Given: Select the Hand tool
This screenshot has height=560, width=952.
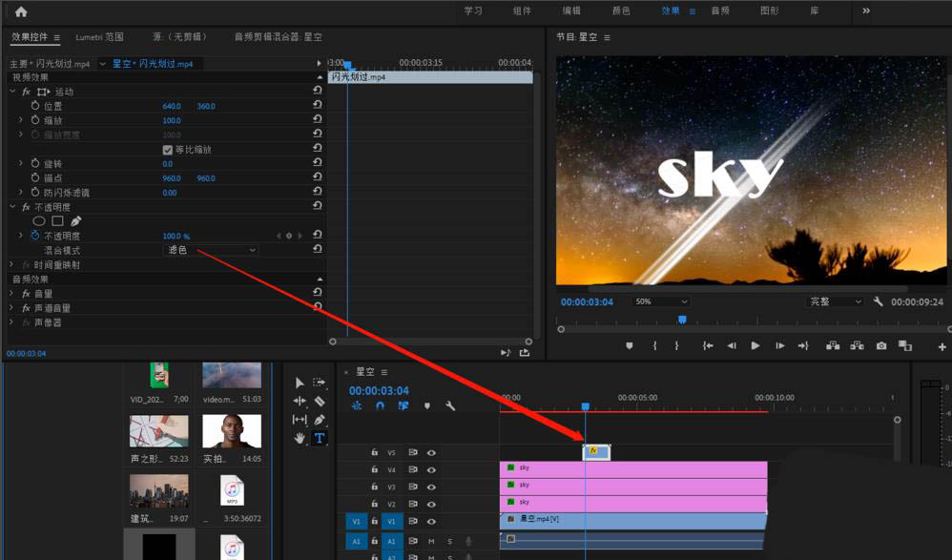Looking at the screenshot, I should tap(300, 438).
